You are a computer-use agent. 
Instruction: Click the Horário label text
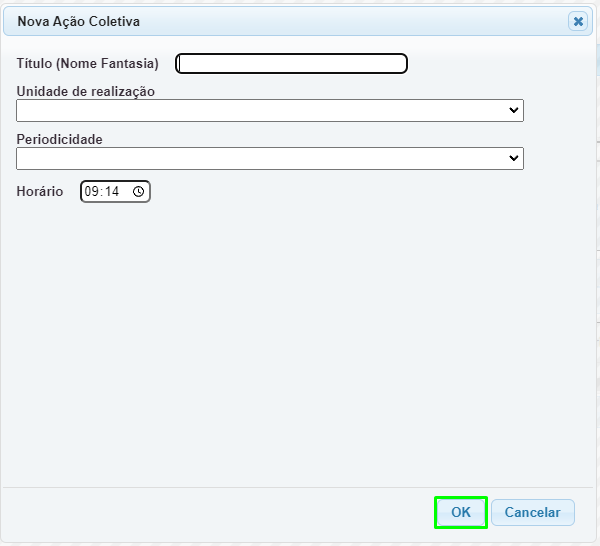tap(40, 191)
